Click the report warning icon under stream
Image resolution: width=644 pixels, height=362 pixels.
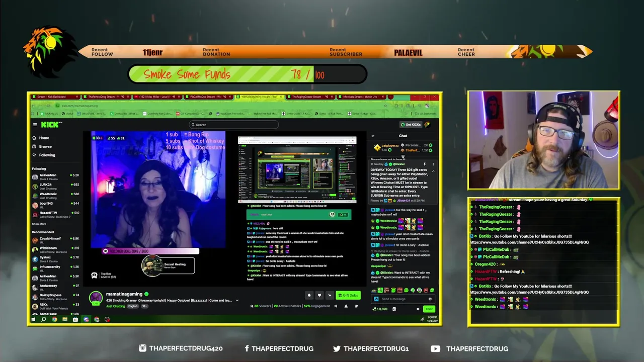pos(346,306)
